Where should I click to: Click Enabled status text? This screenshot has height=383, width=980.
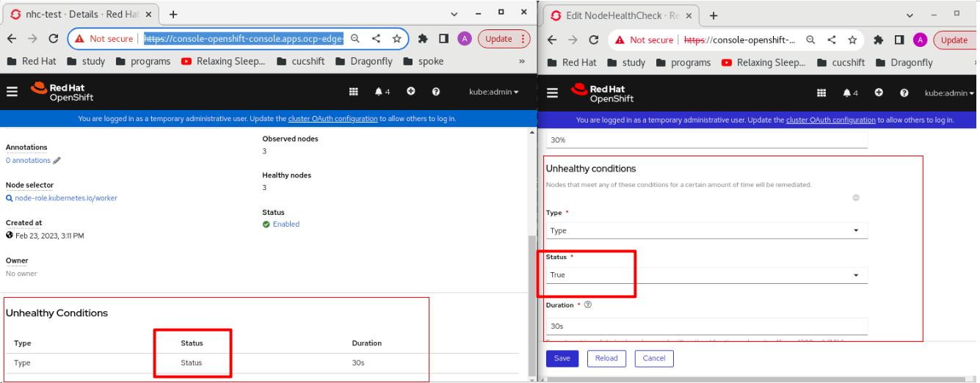(286, 224)
